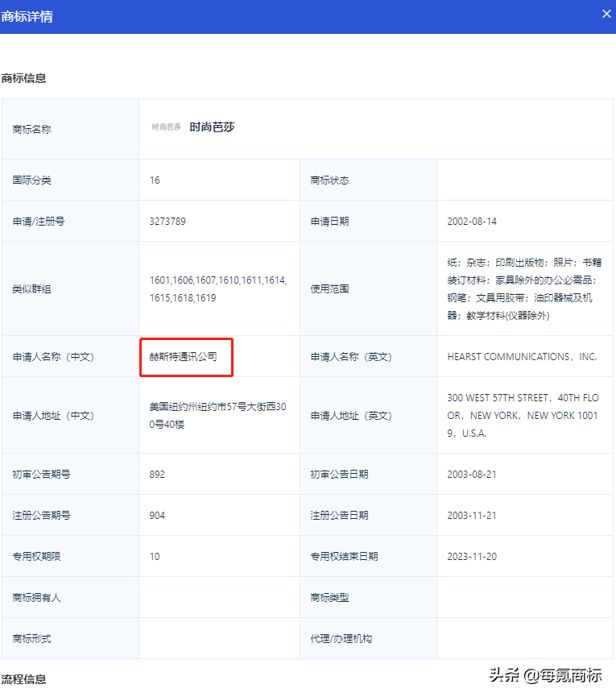The image size is (616, 697).
Task: Click the 商标信息 section heading
Action: point(24,79)
